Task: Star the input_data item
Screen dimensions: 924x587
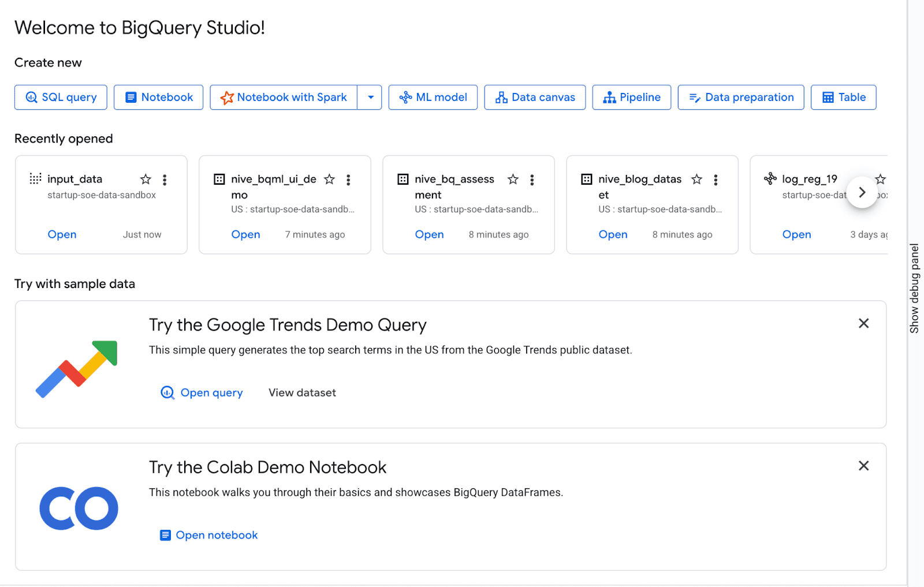Action: coord(146,179)
